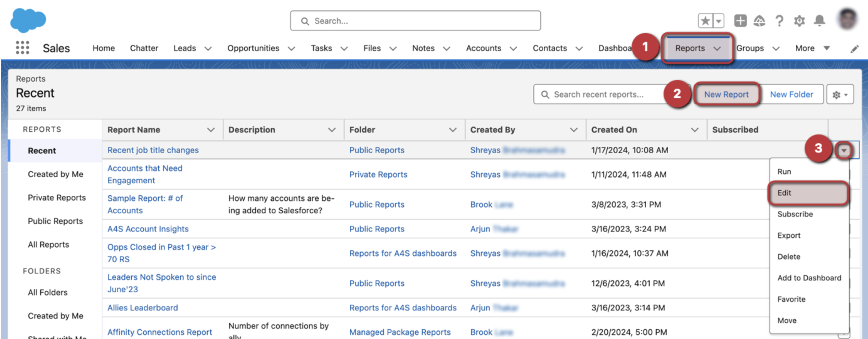Select Private Reports in the sidebar

click(56, 198)
